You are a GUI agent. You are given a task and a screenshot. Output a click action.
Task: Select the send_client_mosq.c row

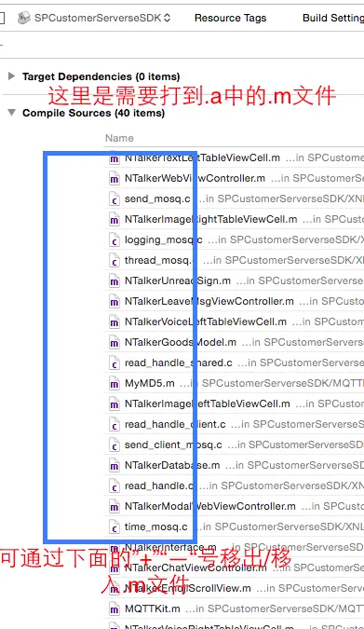[x=234, y=444]
